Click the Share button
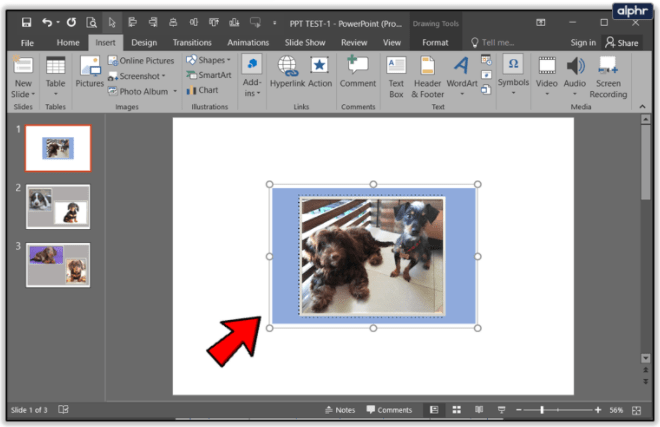660x427 pixels. 622,43
